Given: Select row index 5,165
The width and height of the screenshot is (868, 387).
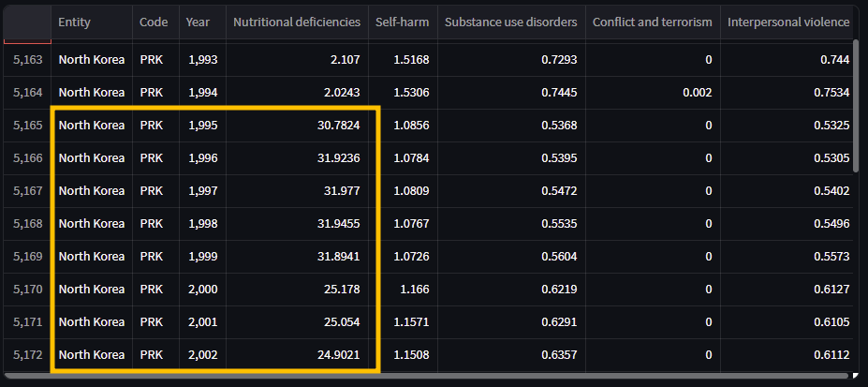Looking at the screenshot, I should click(28, 126).
